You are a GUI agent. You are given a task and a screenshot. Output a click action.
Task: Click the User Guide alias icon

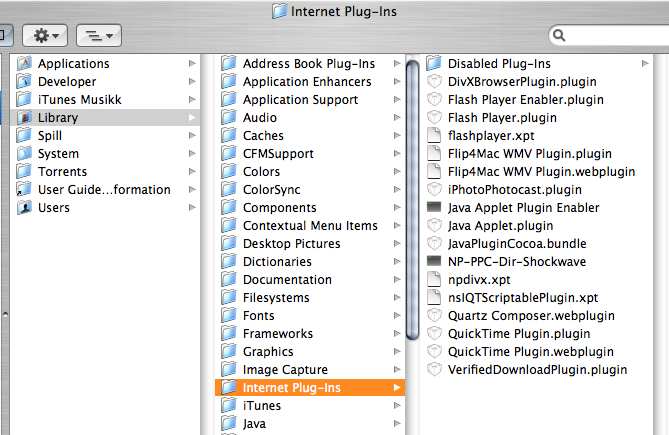(x=24, y=189)
